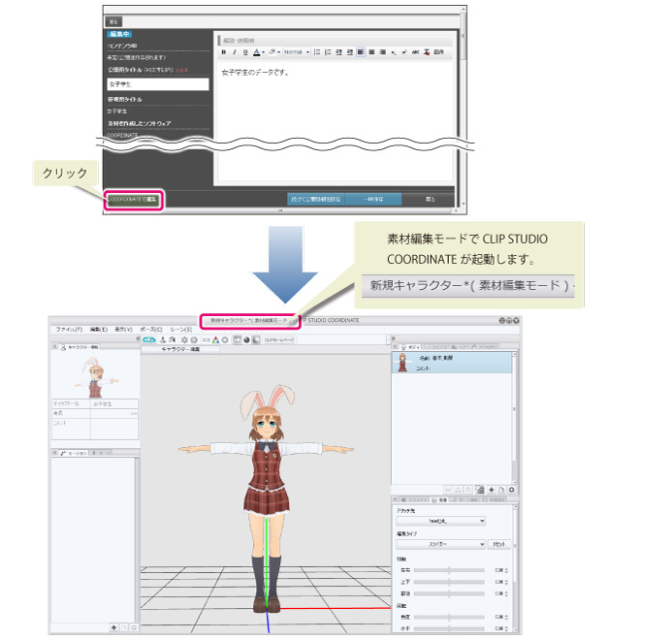Click the strikethrough ABC icon

(415, 52)
